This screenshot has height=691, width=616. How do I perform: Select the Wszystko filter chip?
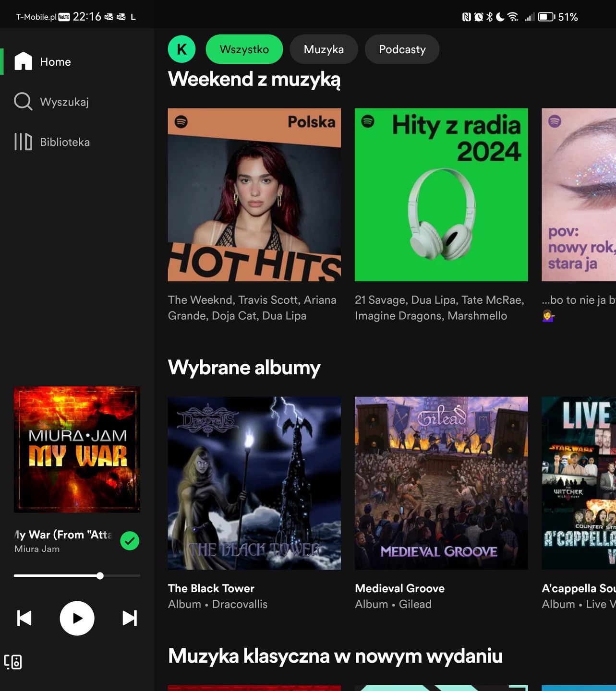tap(244, 49)
